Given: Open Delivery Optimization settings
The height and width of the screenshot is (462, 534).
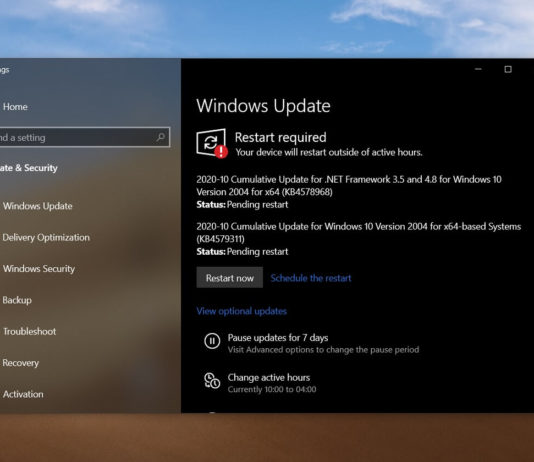Looking at the screenshot, I should pos(46,237).
